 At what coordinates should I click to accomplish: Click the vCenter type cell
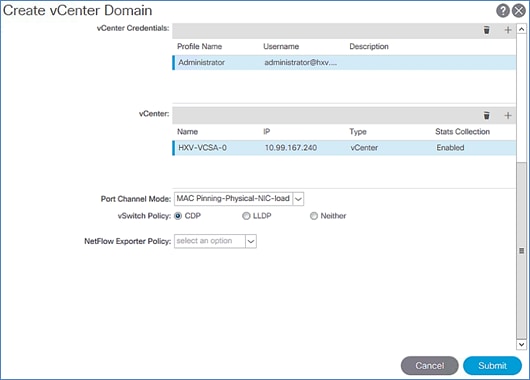[x=364, y=148]
